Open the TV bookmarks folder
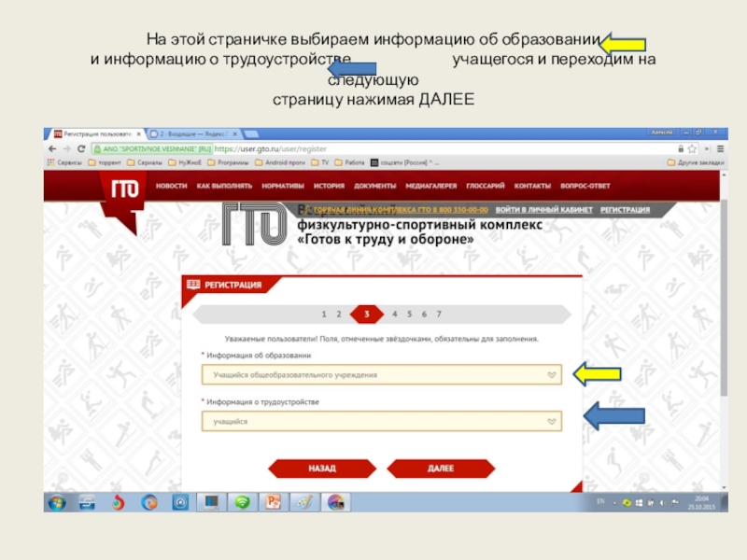 click(319, 162)
